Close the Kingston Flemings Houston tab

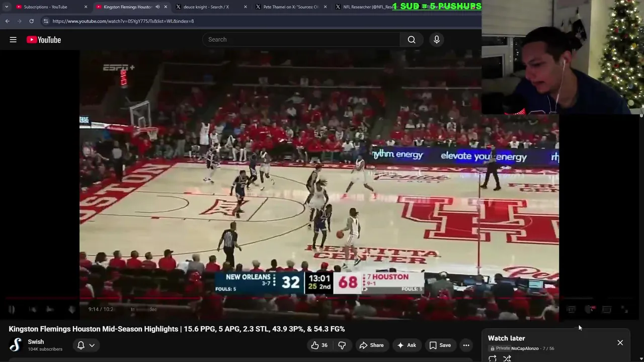166,7
